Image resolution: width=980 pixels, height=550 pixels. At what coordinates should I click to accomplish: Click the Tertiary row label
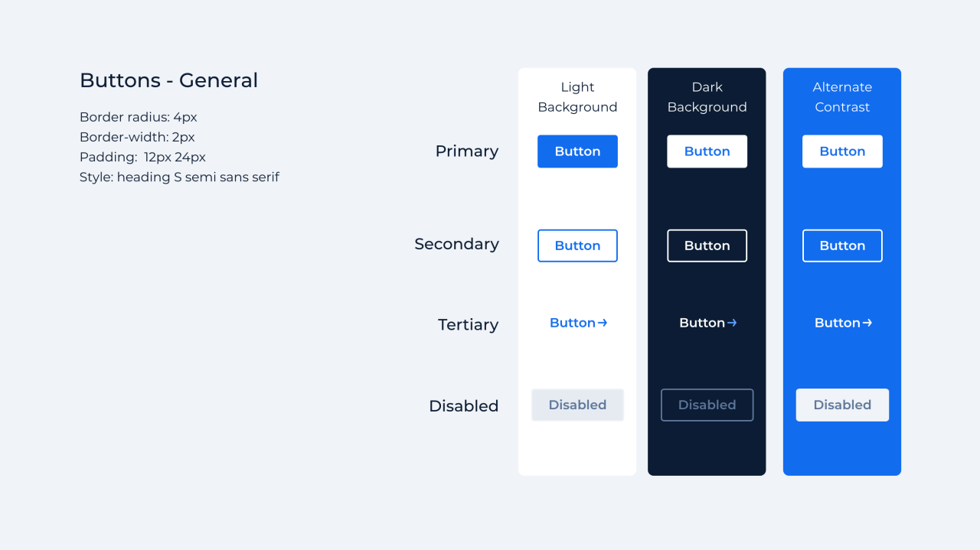point(468,324)
